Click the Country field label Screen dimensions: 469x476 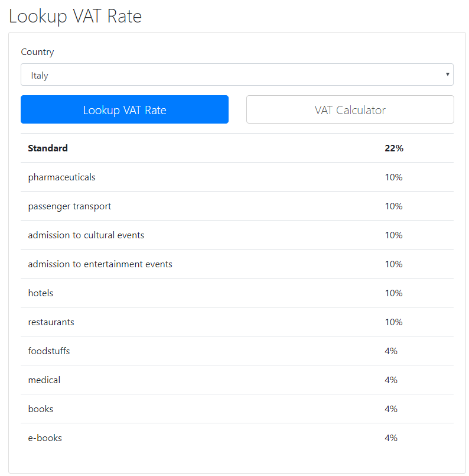click(37, 52)
